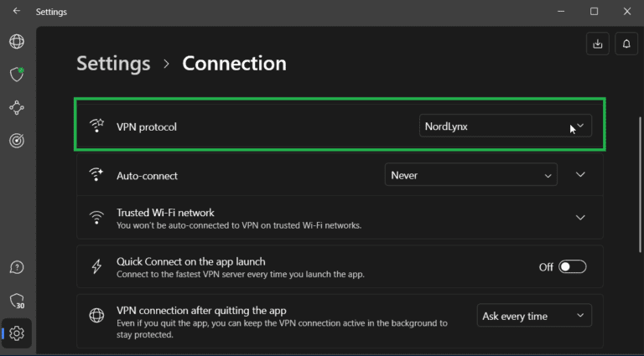Screen dimensions: 644x356
Task: Open the Ask every time dropdown
Action: tap(533, 316)
